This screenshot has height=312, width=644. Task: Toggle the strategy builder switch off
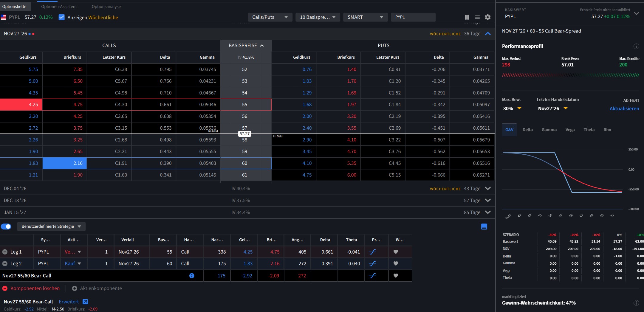pyautogui.click(x=6, y=226)
